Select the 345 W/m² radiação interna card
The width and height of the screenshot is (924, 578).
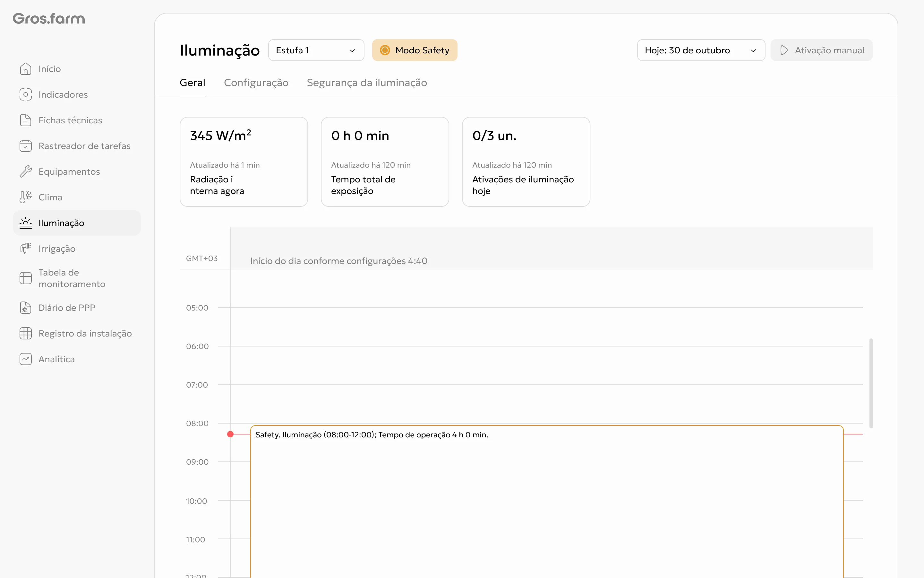244,162
